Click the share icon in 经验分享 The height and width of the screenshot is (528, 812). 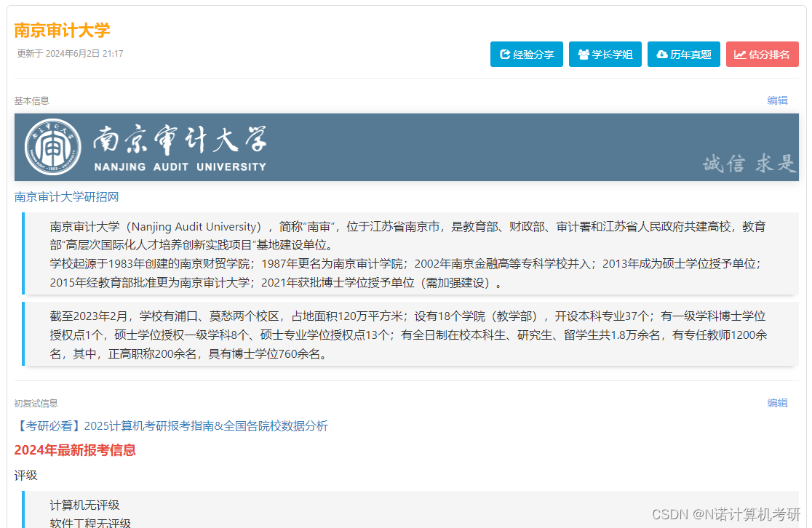[x=505, y=55]
